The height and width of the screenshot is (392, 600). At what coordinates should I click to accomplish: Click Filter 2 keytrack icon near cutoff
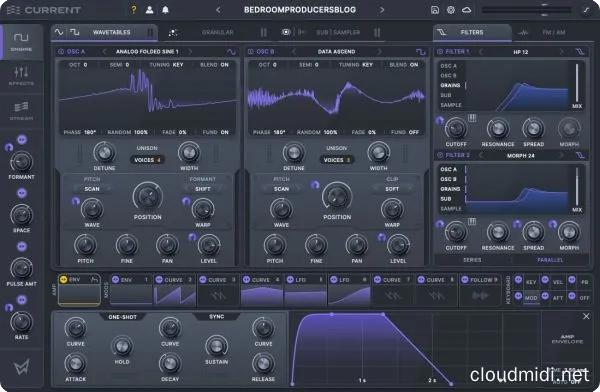click(x=472, y=222)
